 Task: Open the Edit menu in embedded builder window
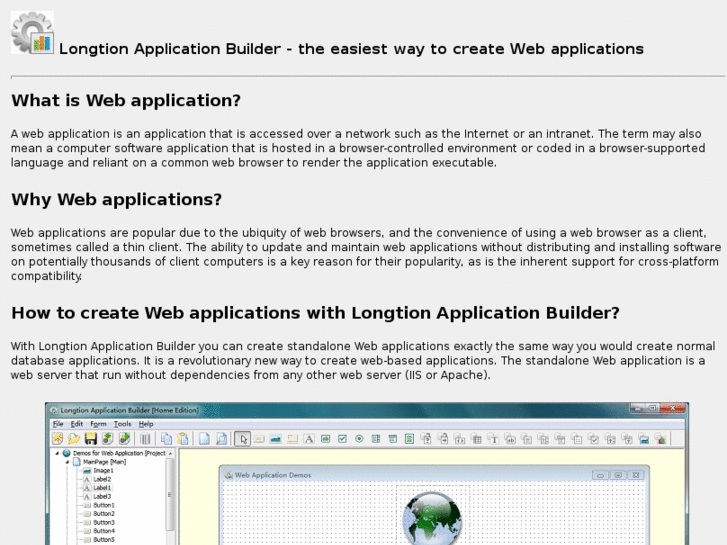click(x=77, y=424)
